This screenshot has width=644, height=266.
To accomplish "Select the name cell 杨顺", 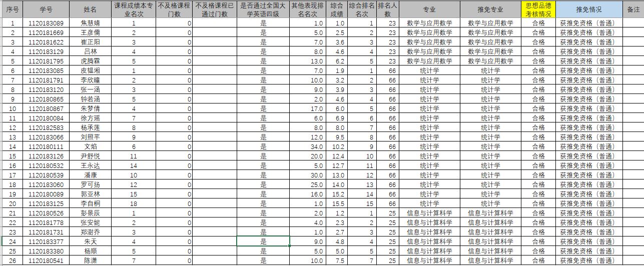I will [90, 251].
